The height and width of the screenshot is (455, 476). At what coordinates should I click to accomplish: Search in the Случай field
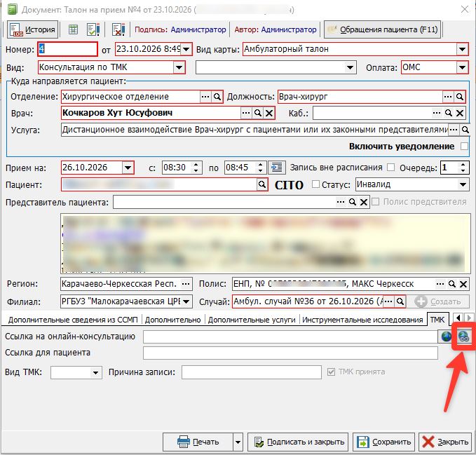[400, 301]
